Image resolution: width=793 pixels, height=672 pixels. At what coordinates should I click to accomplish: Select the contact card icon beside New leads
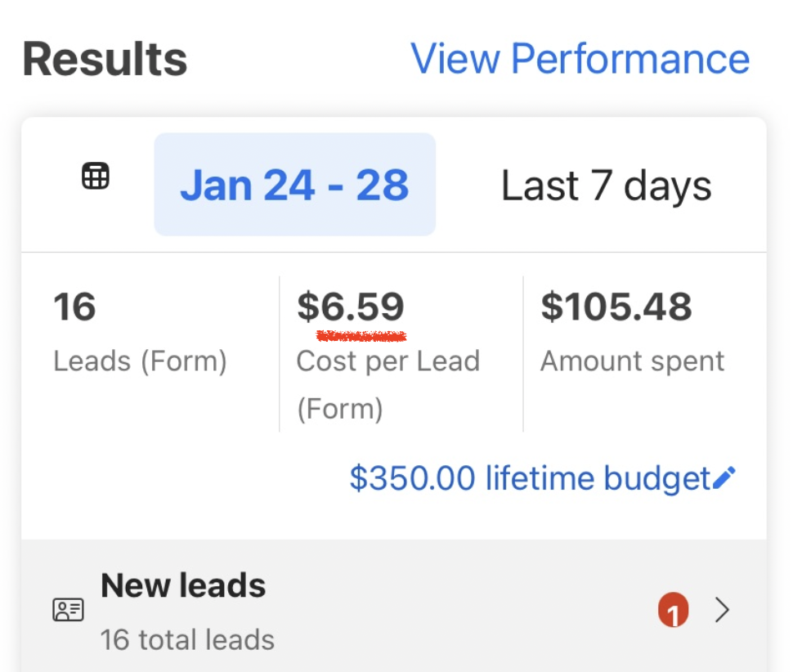pyautogui.click(x=68, y=609)
